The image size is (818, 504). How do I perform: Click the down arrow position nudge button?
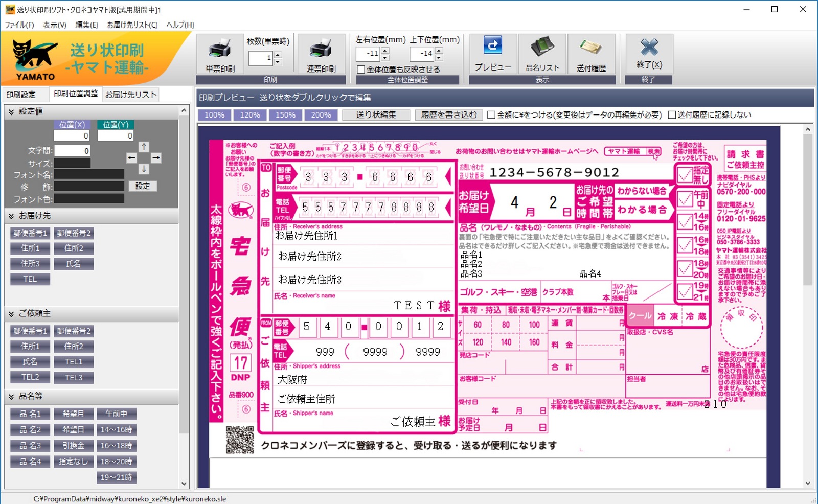144,169
